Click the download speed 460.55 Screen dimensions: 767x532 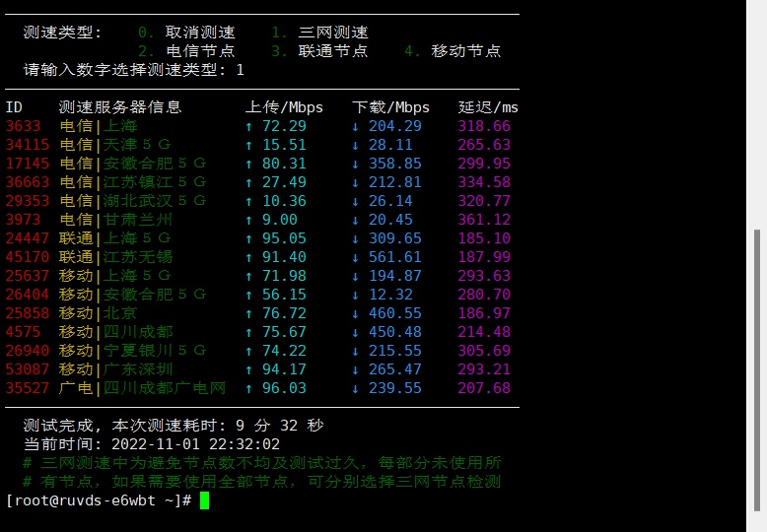click(395, 313)
